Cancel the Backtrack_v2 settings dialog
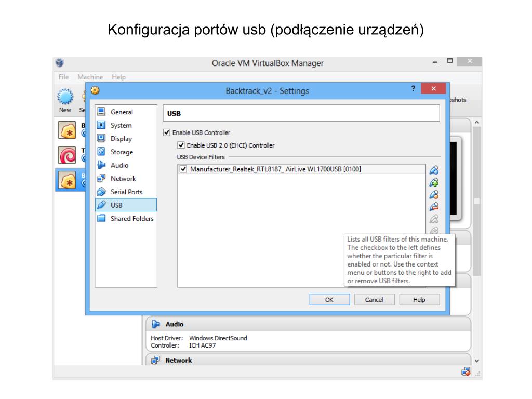Image resolution: width=532 pixels, height=399 pixels. pos(374,300)
